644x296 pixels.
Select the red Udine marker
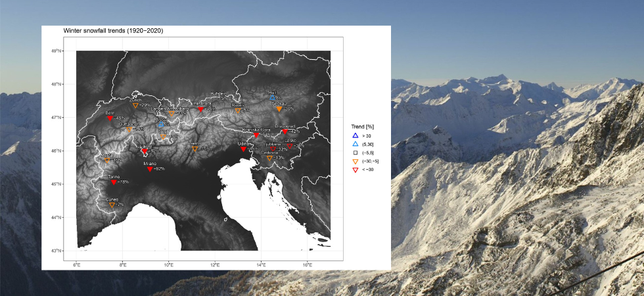tap(244, 149)
